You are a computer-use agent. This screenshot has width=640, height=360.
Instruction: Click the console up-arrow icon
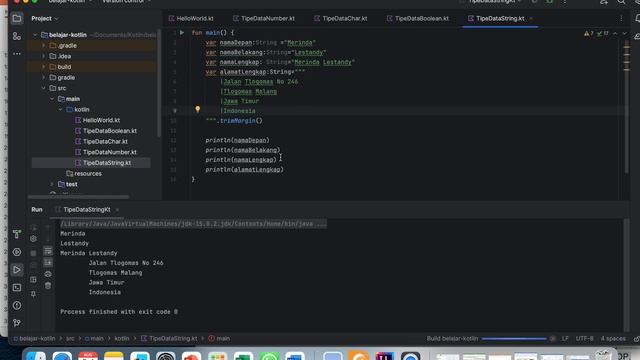tap(48, 228)
